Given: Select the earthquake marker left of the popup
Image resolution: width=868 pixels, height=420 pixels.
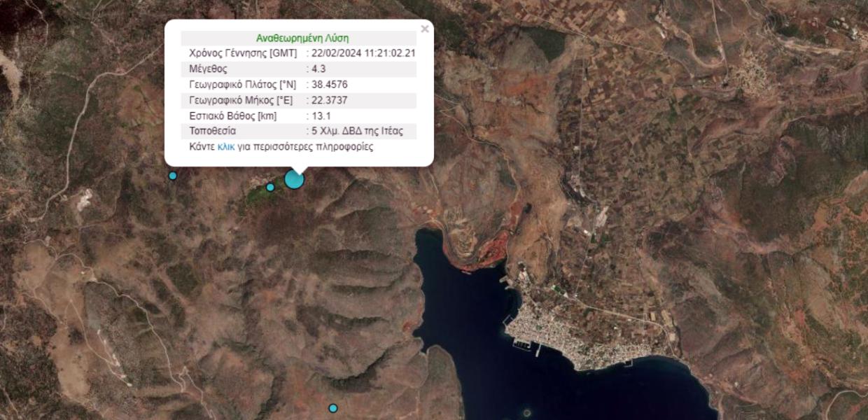Looking at the screenshot, I should tap(173, 176).
